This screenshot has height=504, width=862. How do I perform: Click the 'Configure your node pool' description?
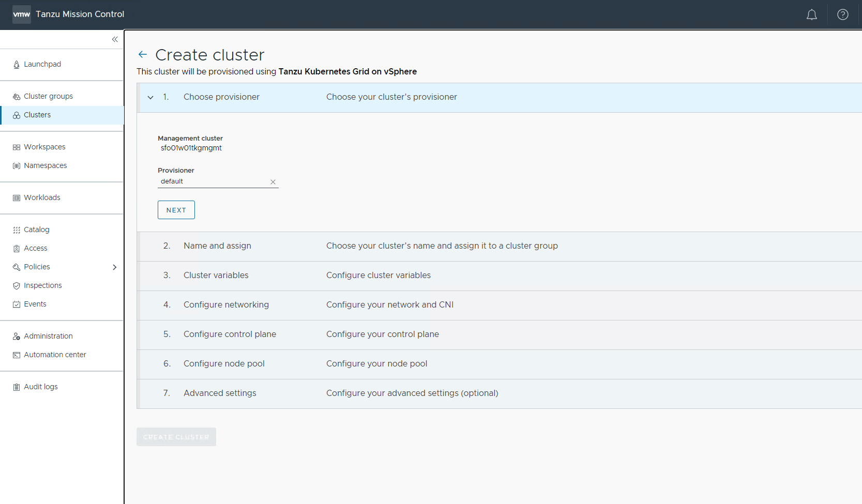point(377,364)
